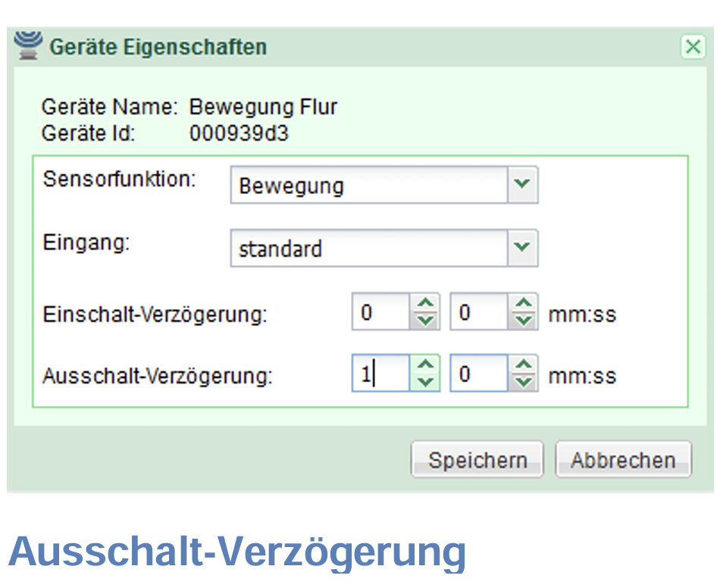The image size is (723, 588).
Task: Decrement Ausschalt-Verzögerung minutes using down arrow
Action: [x=426, y=383]
